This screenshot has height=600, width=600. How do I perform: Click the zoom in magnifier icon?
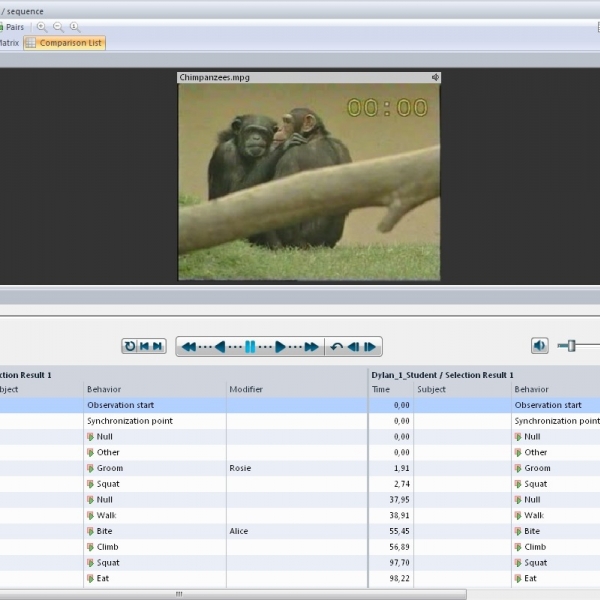[x=42, y=27]
